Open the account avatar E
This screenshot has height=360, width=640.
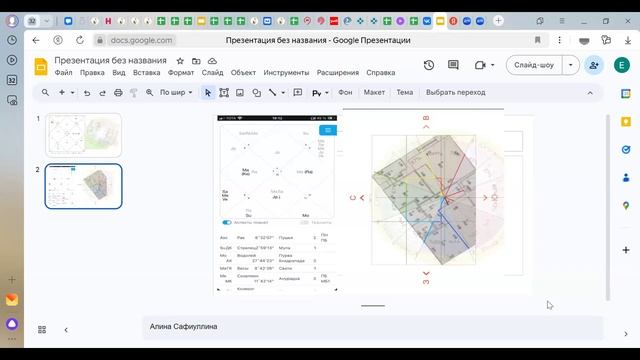[622, 65]
